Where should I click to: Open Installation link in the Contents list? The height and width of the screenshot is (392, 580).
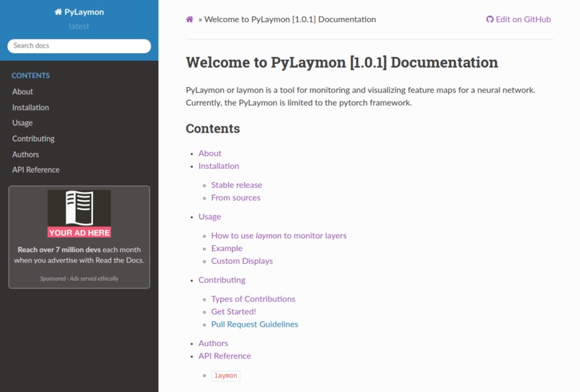point(219,166)
